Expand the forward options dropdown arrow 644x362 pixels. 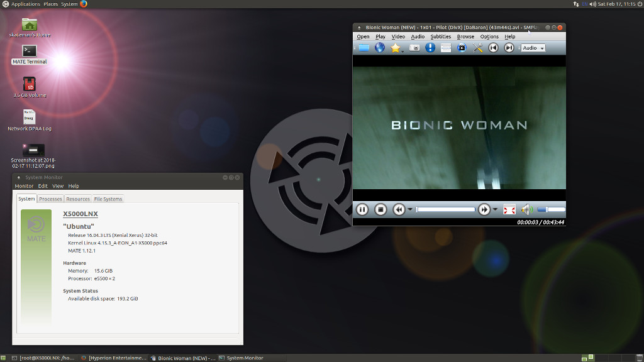coord(496,210)
